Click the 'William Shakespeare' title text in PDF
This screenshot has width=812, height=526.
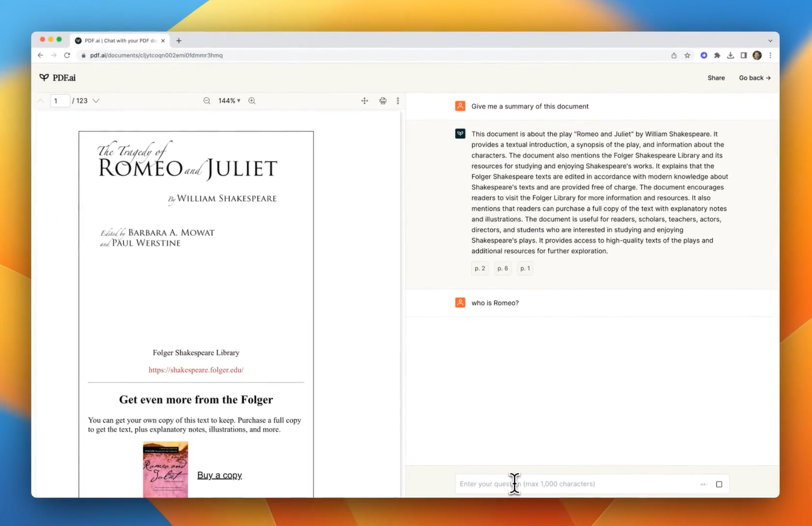coord(227,199)
